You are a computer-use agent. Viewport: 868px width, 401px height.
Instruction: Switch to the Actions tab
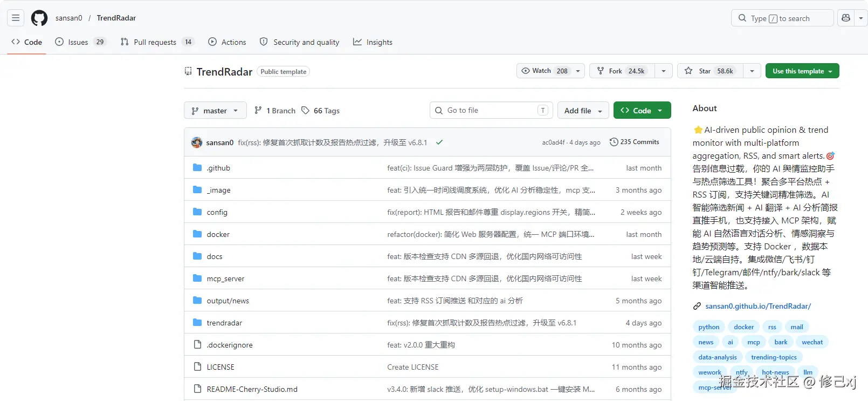(227, 42)
